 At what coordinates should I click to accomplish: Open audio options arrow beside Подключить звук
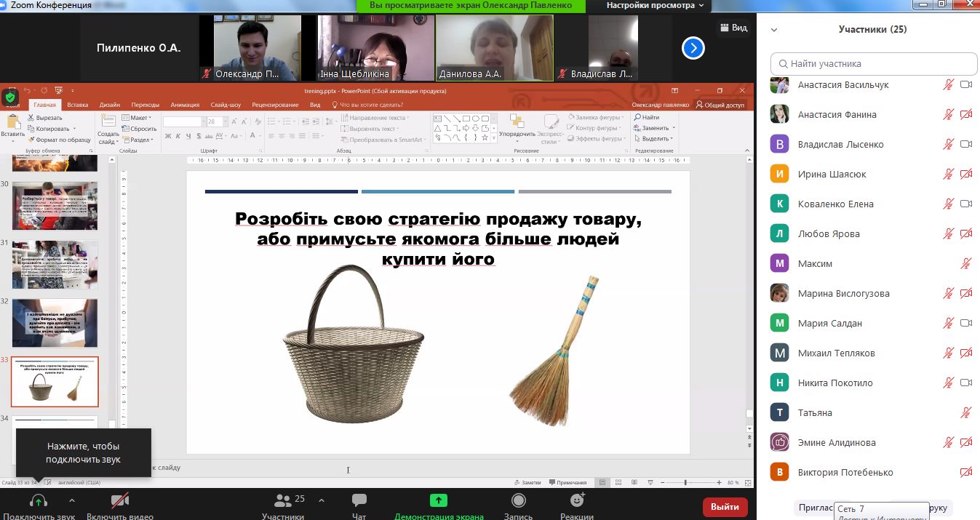pyautogui.click(x=71, y=500)
